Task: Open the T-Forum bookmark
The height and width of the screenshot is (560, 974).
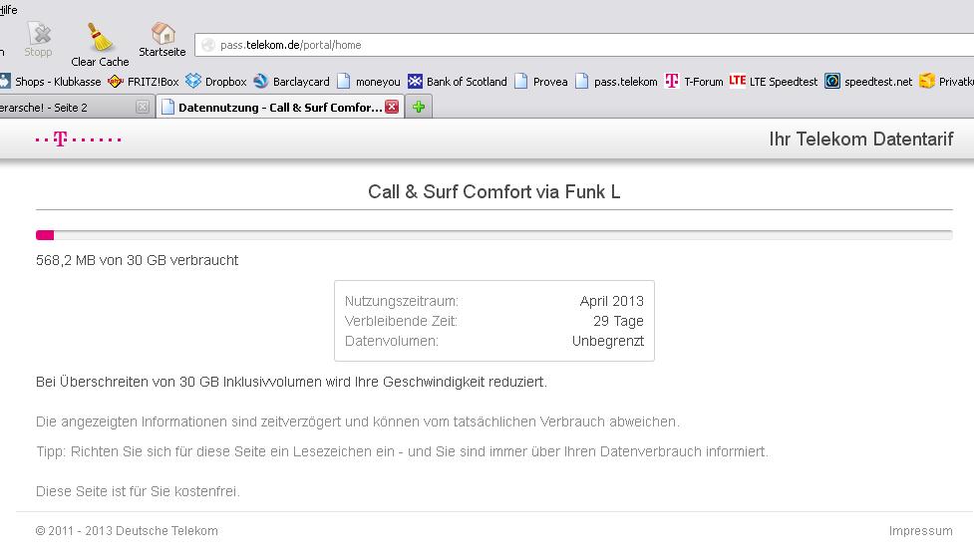Action: [x=694, y=82]
